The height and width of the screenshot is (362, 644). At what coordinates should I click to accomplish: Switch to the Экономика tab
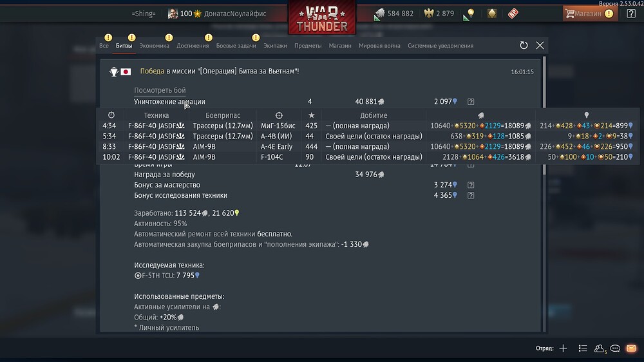click(155, 46)
